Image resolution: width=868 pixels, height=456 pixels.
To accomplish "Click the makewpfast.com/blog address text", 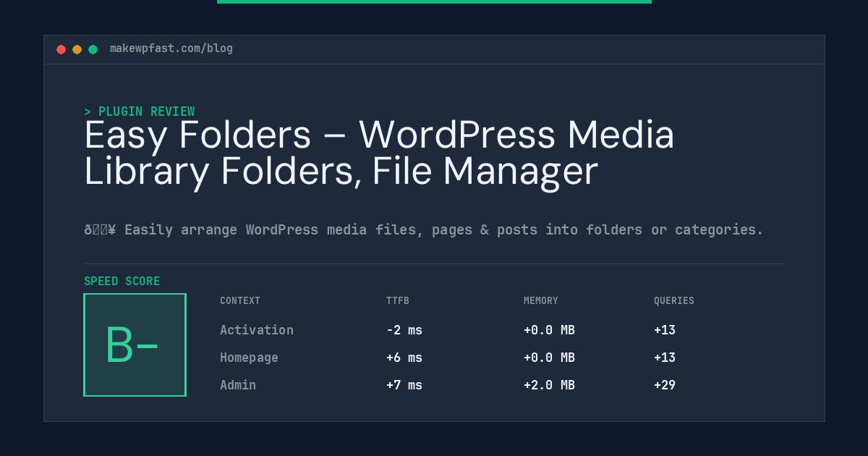I will [171, 48].
